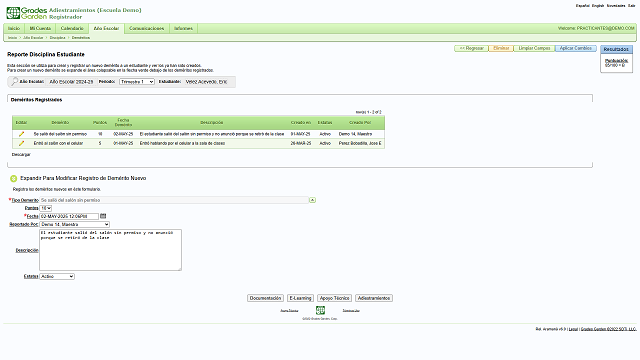Click the Reportado Por label
Viewport: 640px width, 360px height.
[x=24, y=224]
